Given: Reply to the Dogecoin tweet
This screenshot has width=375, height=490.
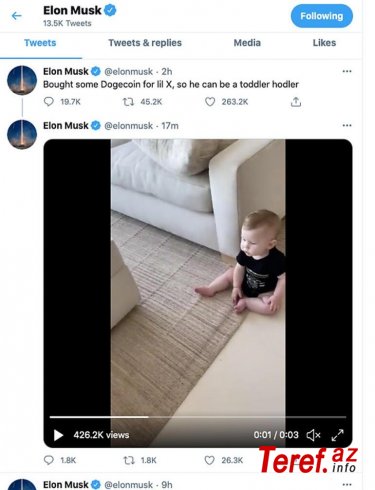Looking at the screenshot, I should [49, 101].
